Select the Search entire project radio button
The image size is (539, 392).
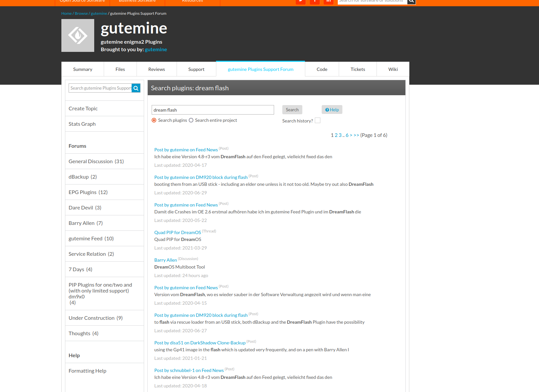pyautogui.click(x=191, y=120)
